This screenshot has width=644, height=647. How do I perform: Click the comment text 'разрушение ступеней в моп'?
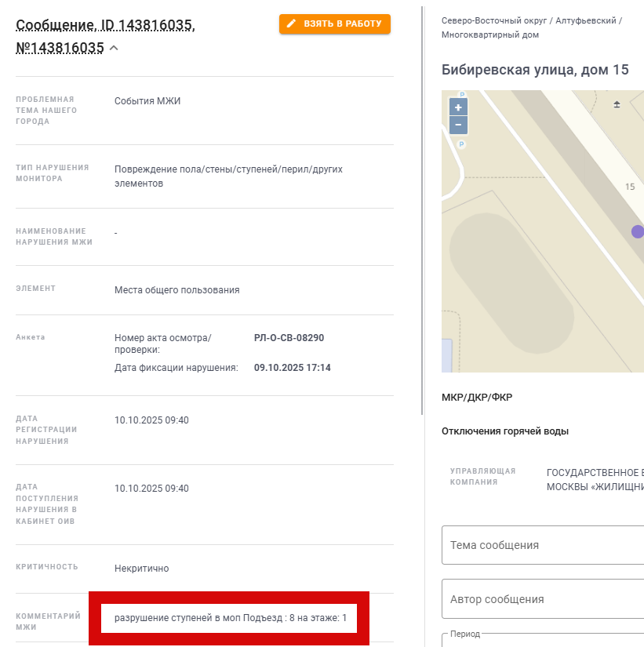[177, 618]
